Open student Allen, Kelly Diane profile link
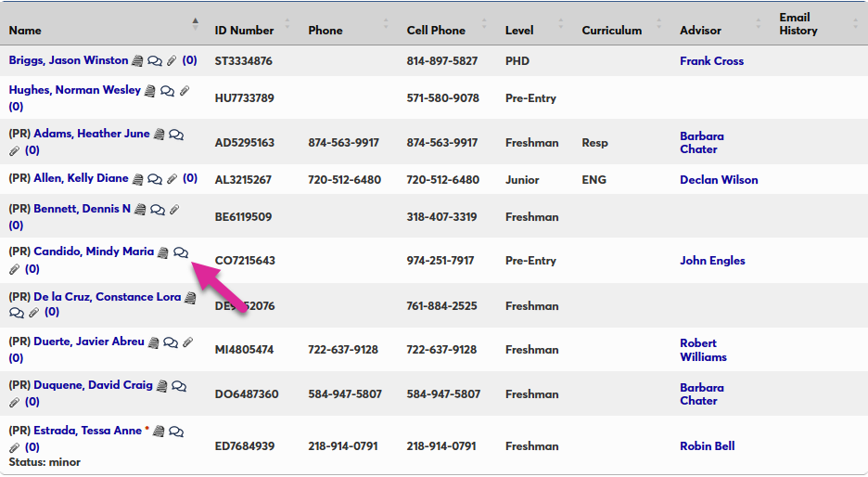The image size is (868, 477). tap(81, 179)
